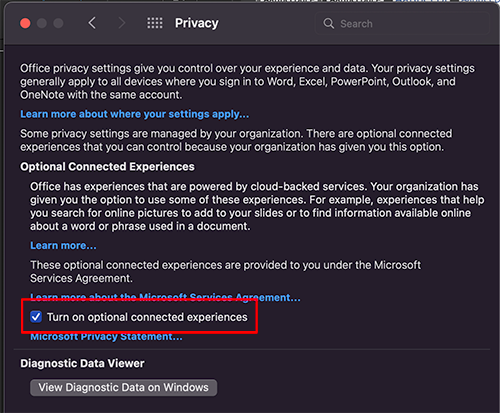Uncheck Turn on optional connected experiences
Image resolution: width=500 pixels, height=413 pixels.
click(x=36, y=317)
